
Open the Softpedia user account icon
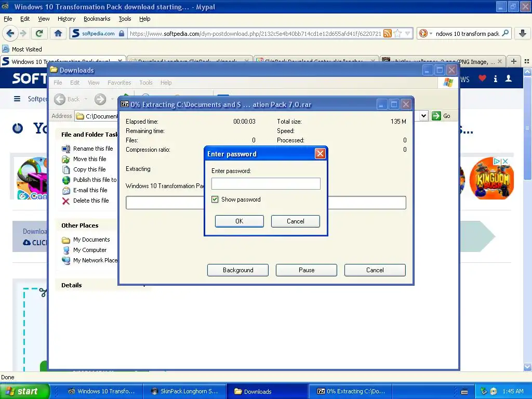point(508,78)
